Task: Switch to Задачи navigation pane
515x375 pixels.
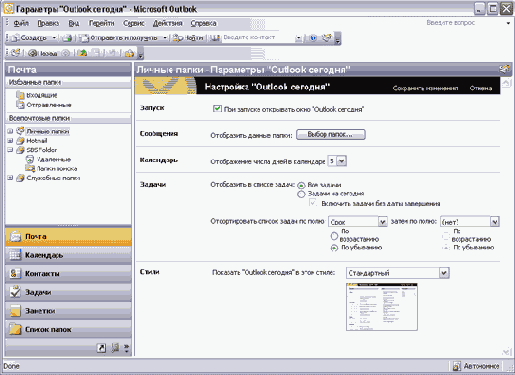Action: tap(68, 292)
